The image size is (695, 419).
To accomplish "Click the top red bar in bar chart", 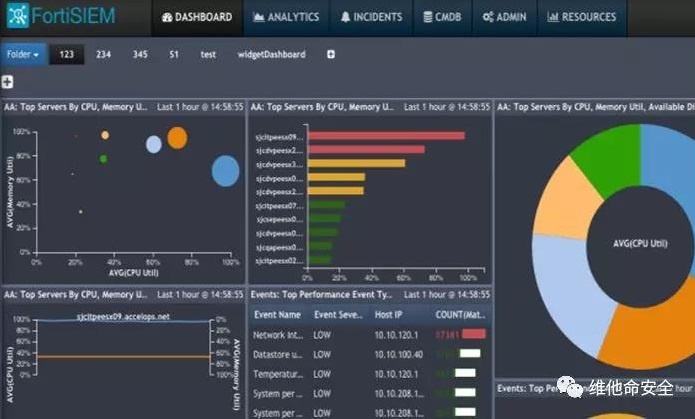I will pyautogui.click(x=385, y=136).
